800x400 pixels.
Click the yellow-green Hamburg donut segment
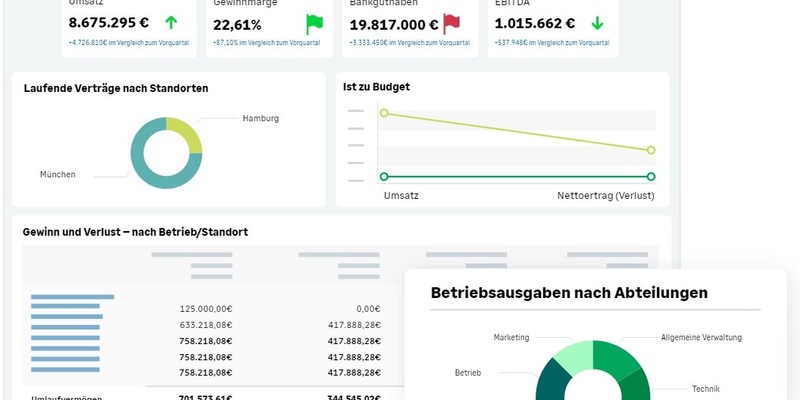click(x=187, y=132)
